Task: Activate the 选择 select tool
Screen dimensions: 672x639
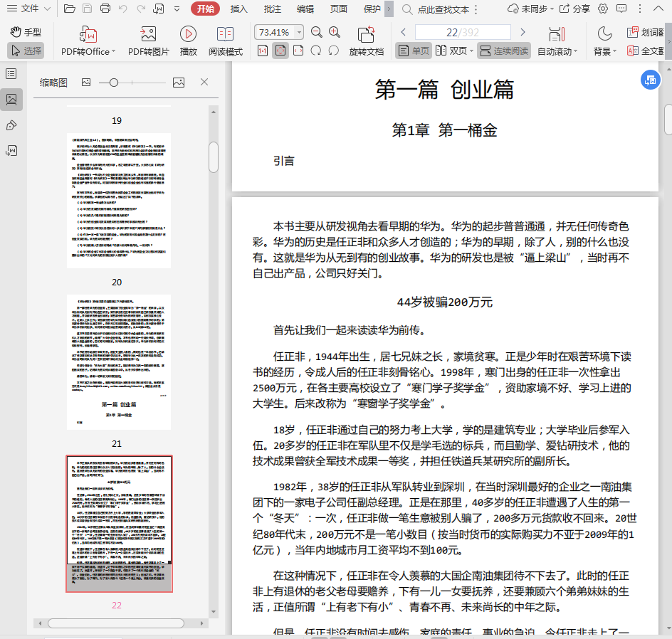Action: (x=26, y=51)
